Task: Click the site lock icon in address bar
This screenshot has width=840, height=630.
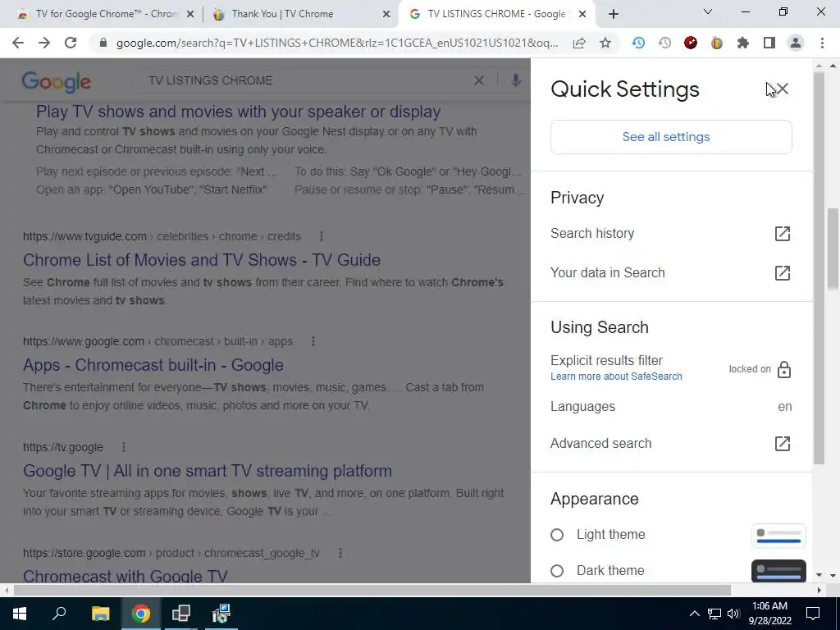Action: coord(103,43)
